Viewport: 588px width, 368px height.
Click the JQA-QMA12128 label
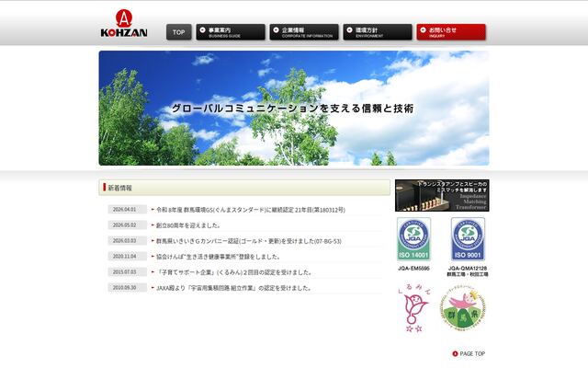click(x=468, y=269)
